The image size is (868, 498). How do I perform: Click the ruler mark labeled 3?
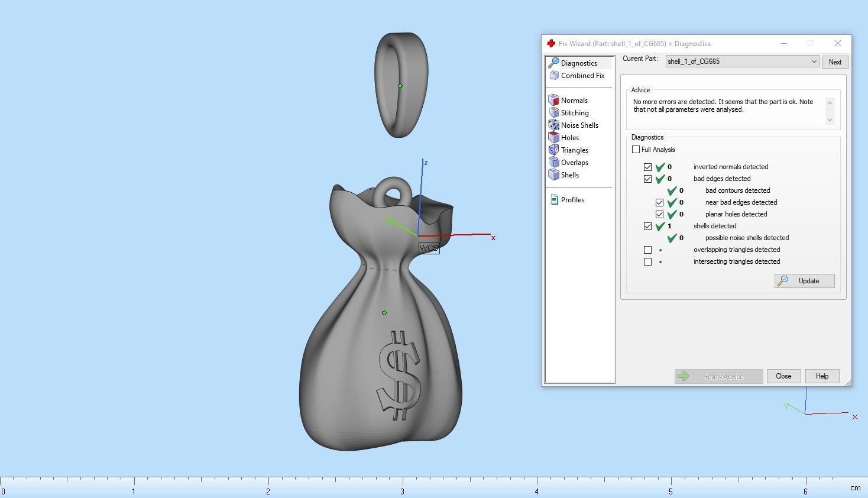click(403, 491)
